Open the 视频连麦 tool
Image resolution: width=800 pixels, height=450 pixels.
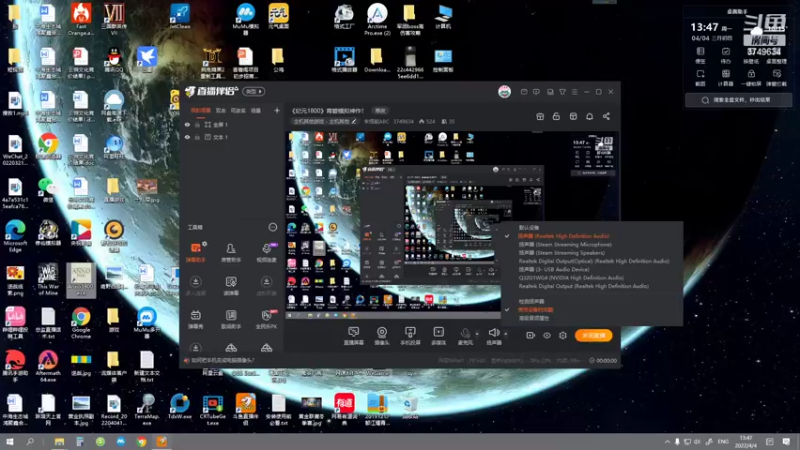coord(266,253)
